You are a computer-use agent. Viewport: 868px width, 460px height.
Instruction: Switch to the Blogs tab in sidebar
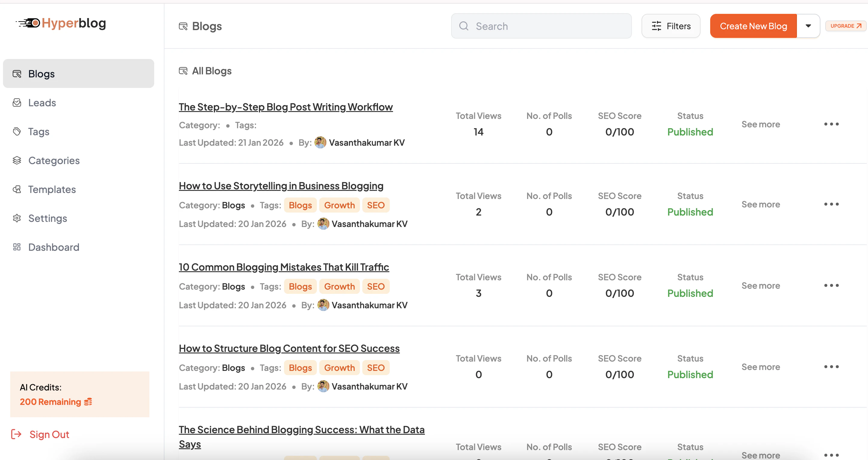pos(41,73)
